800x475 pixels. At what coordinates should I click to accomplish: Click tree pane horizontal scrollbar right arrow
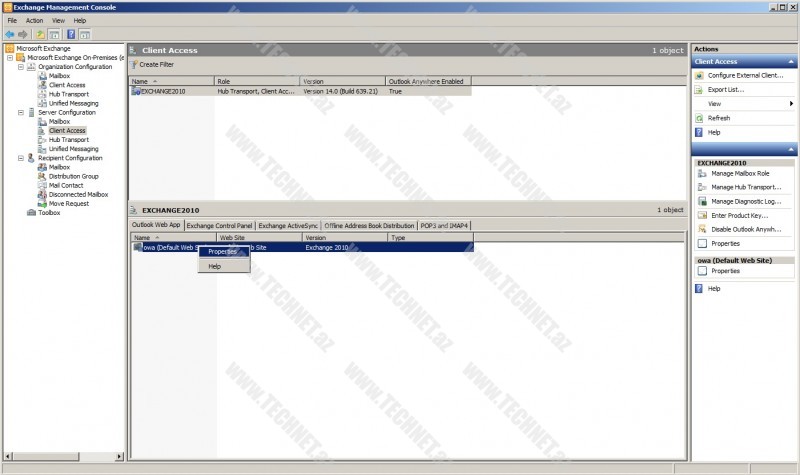coord(119,456)
